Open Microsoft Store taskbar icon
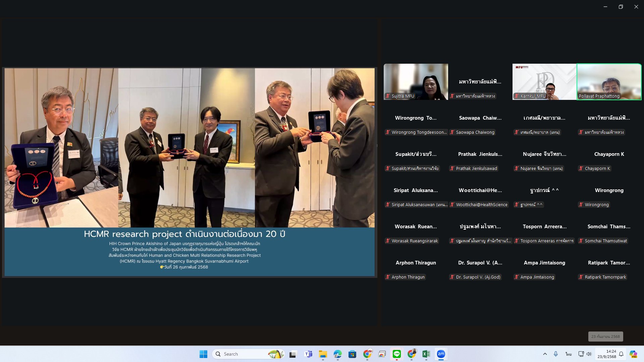Screen dimensions: 644x362 pyautogui.click(x=352, y=354)
